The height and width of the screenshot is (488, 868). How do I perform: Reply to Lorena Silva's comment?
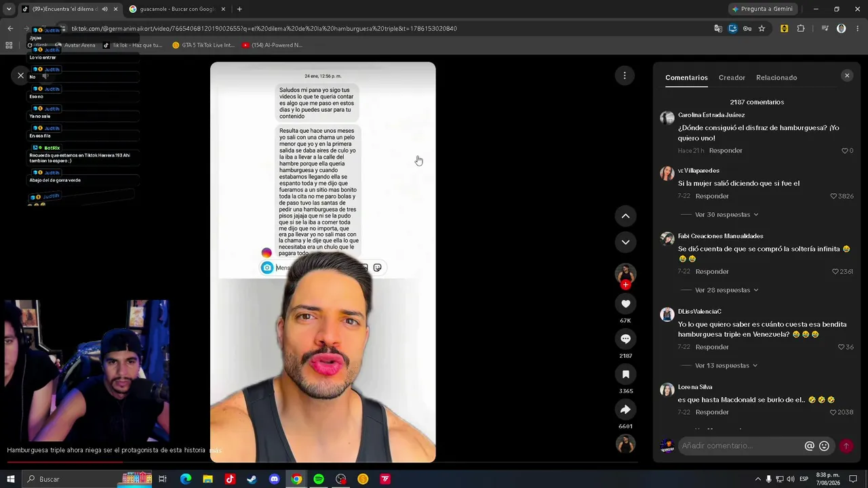[712, 412]
